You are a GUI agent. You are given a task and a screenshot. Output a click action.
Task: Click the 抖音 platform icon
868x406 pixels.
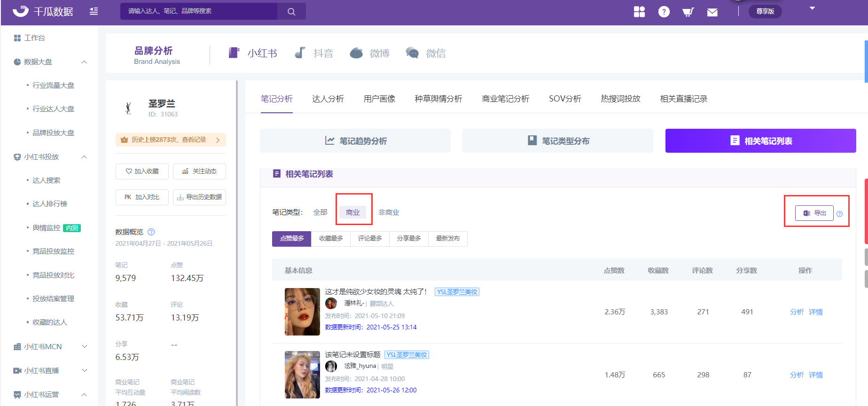[x=300, y=53]
